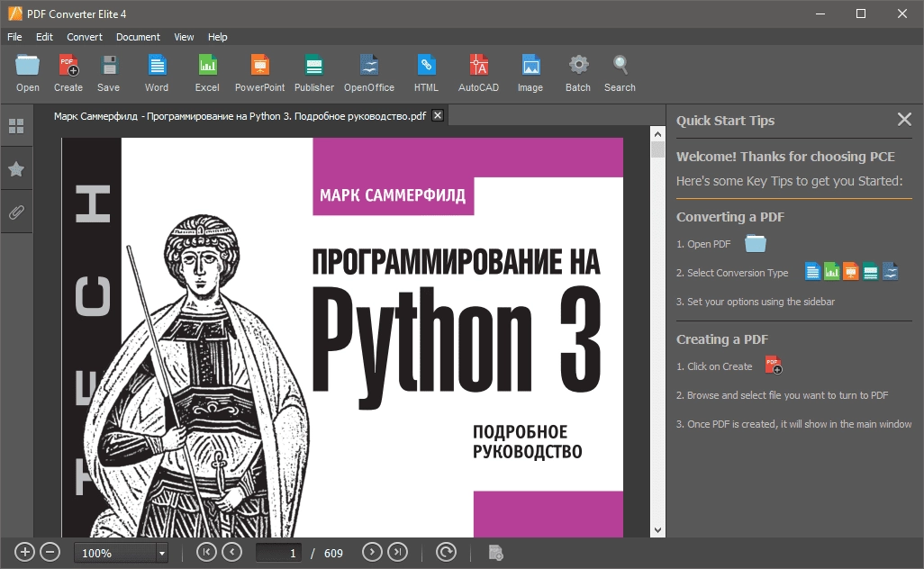Viewport: 924px width, 569px height.
Task: Click the Search magnifier toolbar icon
Action: [620, 65]
